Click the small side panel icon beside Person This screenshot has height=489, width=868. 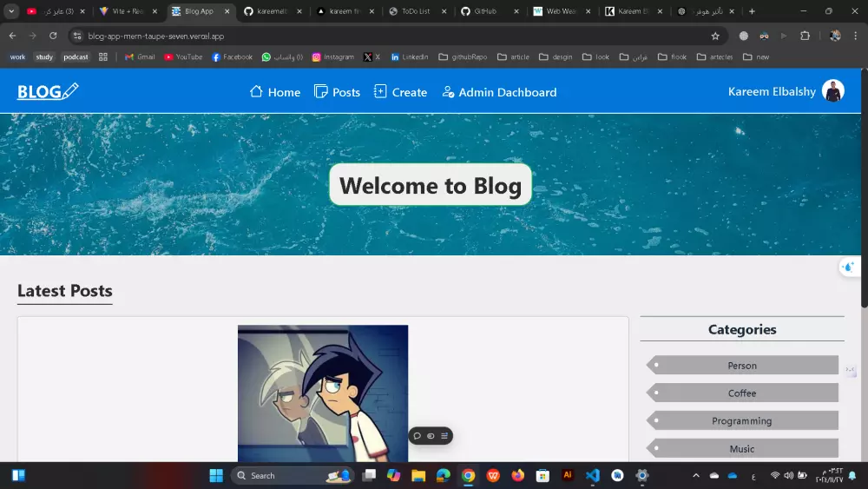point(851,370)
